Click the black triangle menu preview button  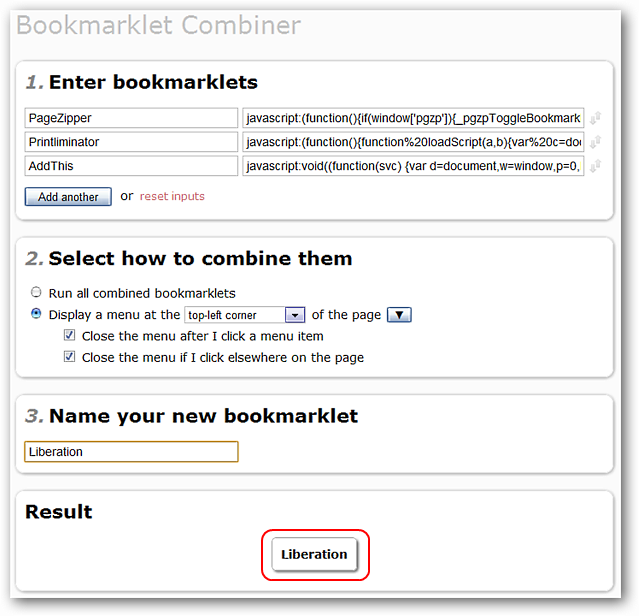point(399,315)
